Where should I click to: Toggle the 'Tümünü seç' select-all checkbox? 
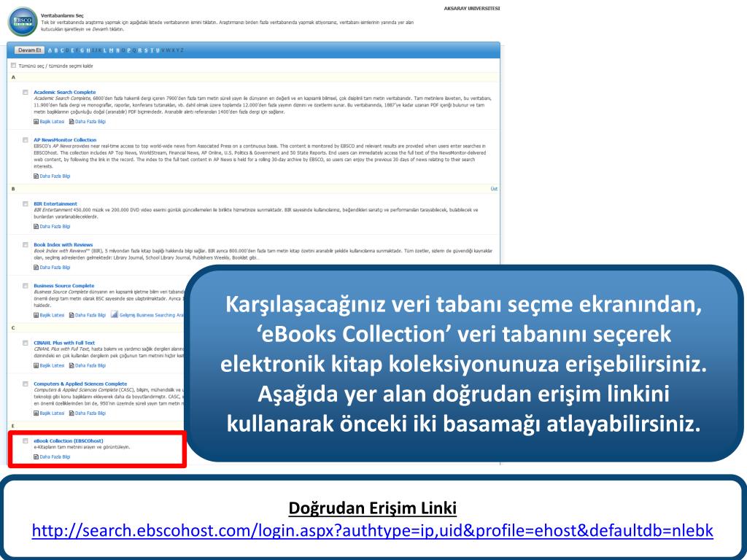(x=13, y=66)
